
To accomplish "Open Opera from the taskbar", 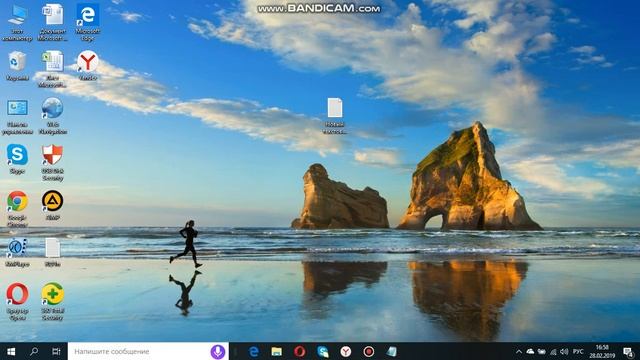I will pos(300,351).
